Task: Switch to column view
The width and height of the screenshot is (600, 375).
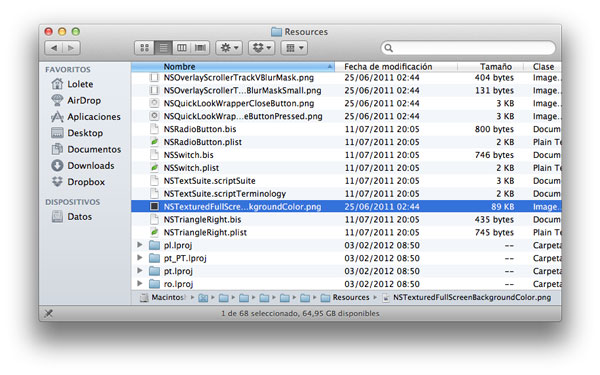Action: (181, 48)
